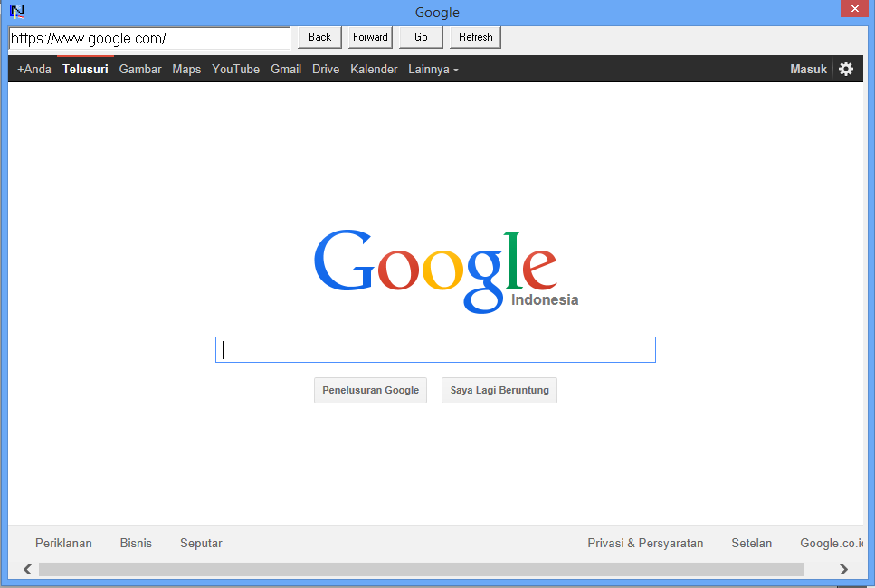Click the Forward button
Viewport: 875px width, 588px height.
pos(370,37)
